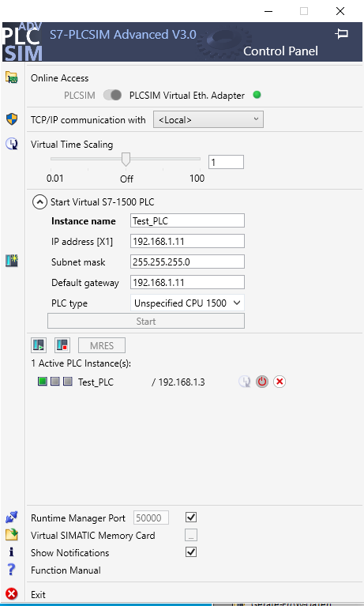The width and height of the screenshot is (364, 606).
Task: Click the Default gateway field
Action: pos(187,282)
